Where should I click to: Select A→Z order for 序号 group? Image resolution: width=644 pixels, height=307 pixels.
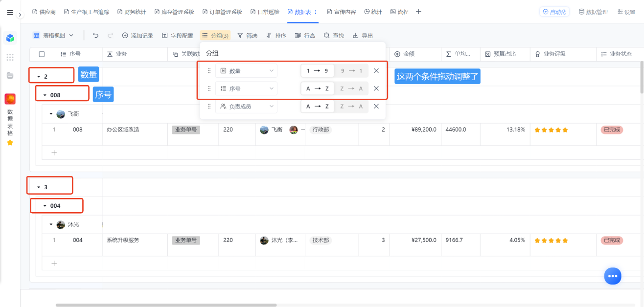pyautogui.click(x=317, y=88)
